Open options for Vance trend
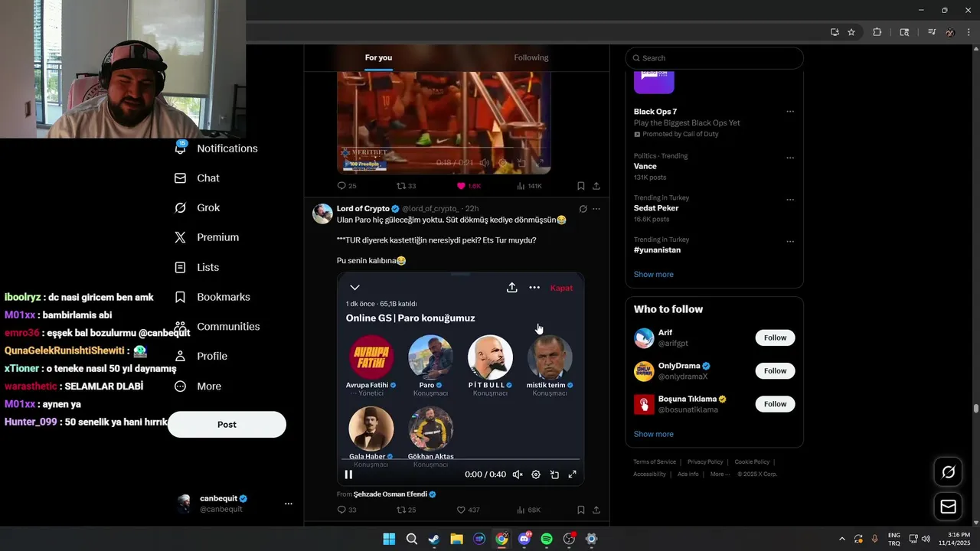980x551 pixels. pos(790,158)
